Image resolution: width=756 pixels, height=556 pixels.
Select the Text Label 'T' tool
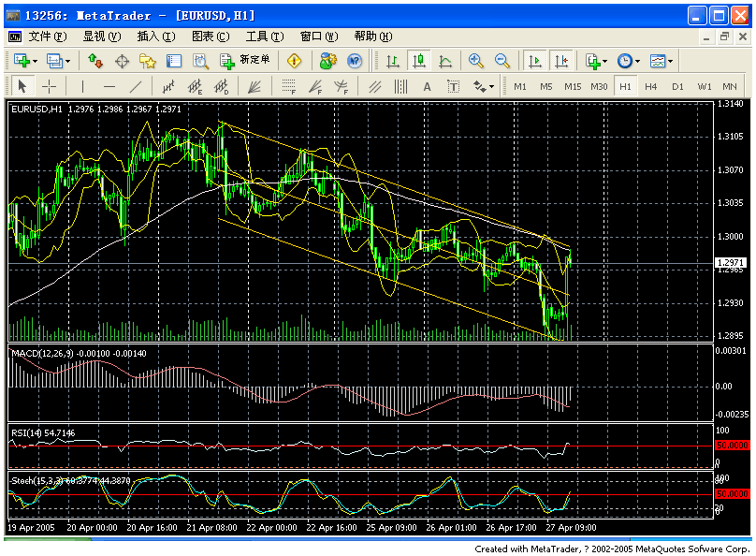point(453,87)
